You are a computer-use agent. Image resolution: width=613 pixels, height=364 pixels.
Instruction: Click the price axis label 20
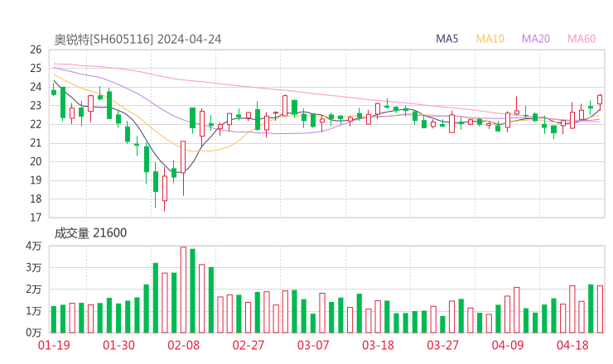(x=36, y=161)
